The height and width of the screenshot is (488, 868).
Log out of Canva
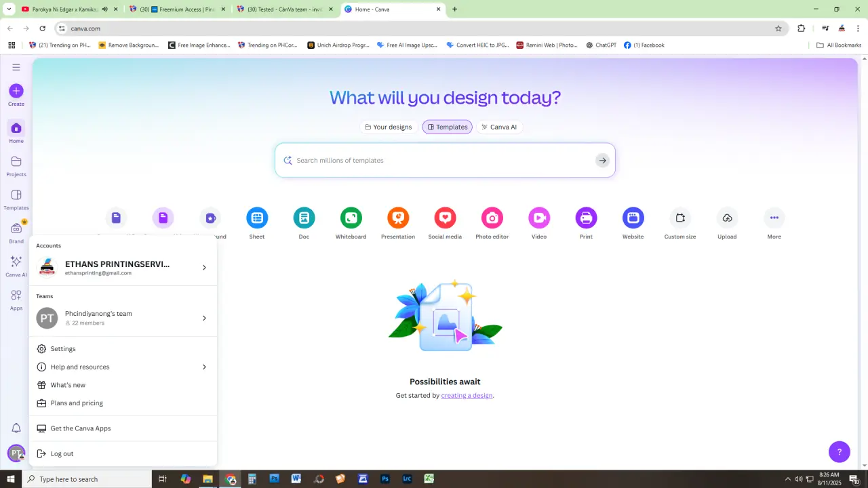(123, 454)
